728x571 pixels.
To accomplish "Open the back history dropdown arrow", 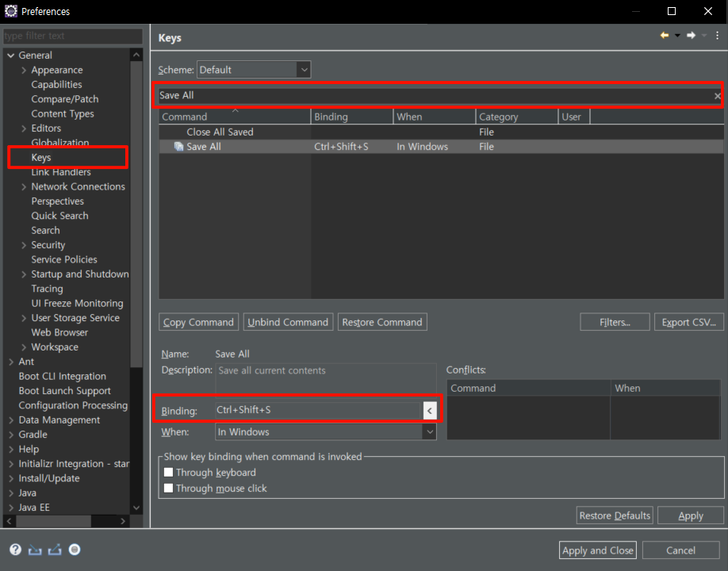I will coord(677,36).
